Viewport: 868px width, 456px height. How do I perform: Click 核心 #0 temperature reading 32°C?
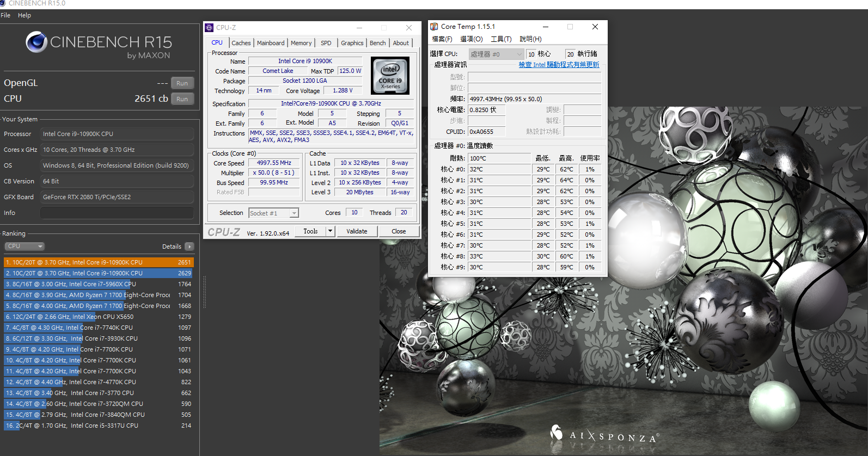(499, 169)
